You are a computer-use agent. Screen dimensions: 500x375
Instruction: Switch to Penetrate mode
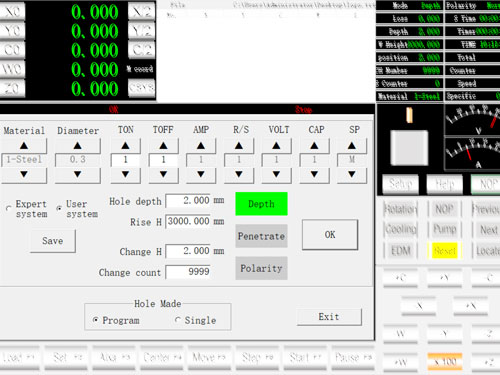point(261,236)
